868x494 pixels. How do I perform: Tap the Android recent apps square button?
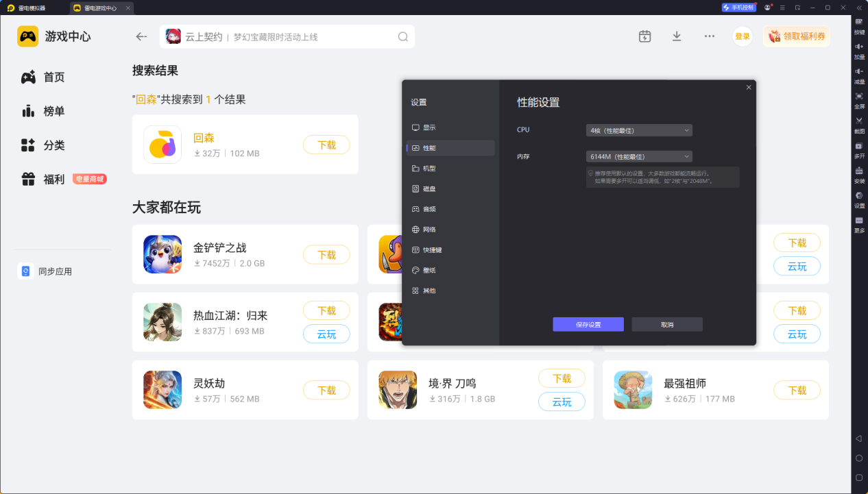point(858,478)
